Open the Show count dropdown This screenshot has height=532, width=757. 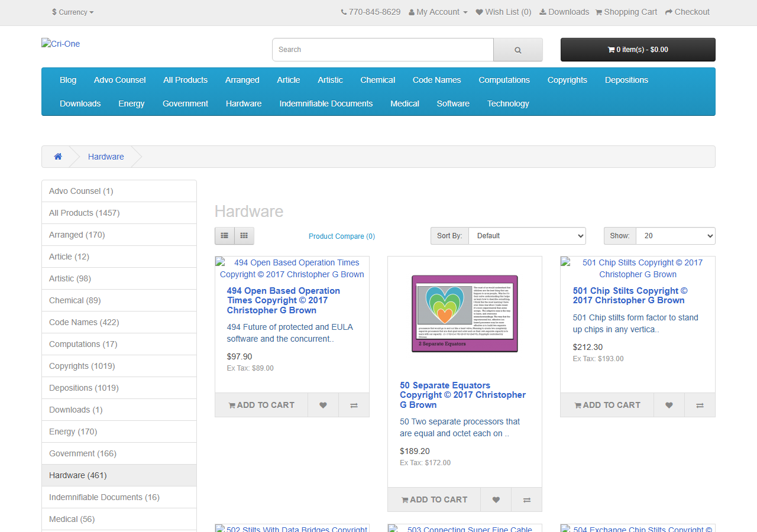[x=675, y=236]
